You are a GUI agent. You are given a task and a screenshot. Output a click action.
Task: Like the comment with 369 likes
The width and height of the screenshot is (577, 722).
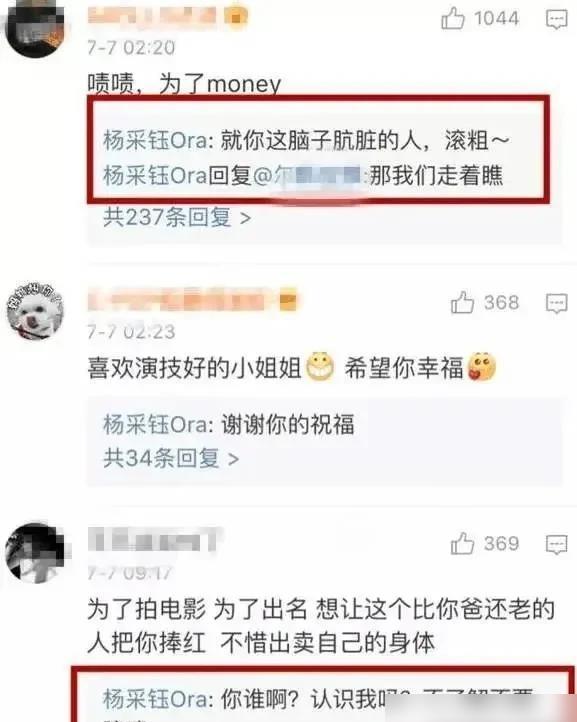[462, 543]
